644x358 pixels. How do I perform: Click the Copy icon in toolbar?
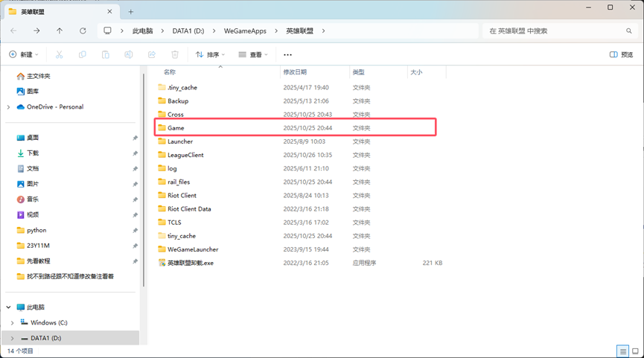[x=83, y=54]
